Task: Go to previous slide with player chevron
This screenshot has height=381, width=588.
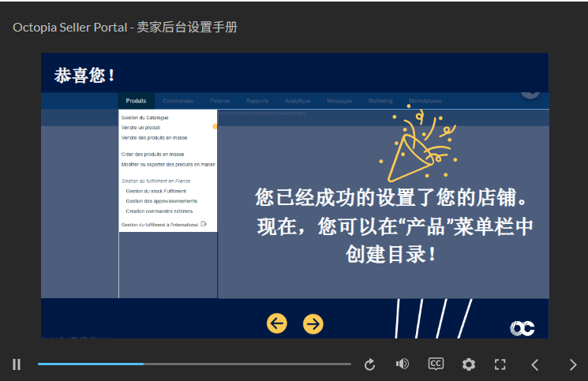Action: pyautogui.click(x=535, y=364)
